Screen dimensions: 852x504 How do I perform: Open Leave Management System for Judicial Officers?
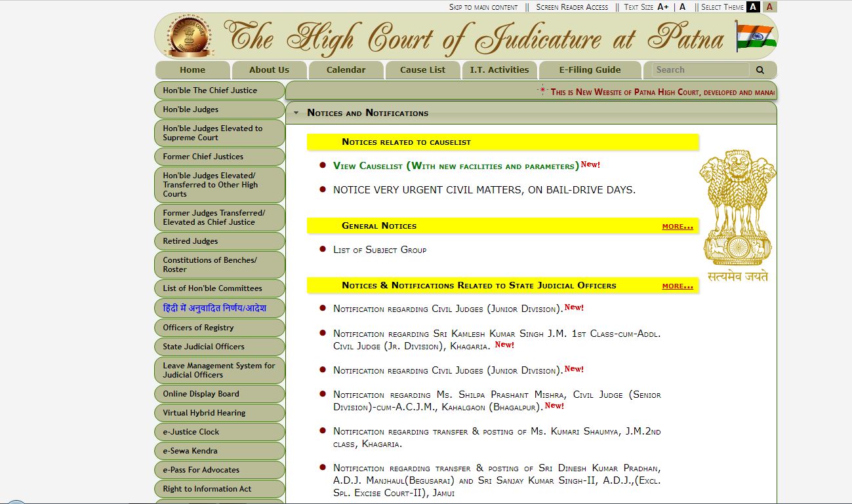220,370
